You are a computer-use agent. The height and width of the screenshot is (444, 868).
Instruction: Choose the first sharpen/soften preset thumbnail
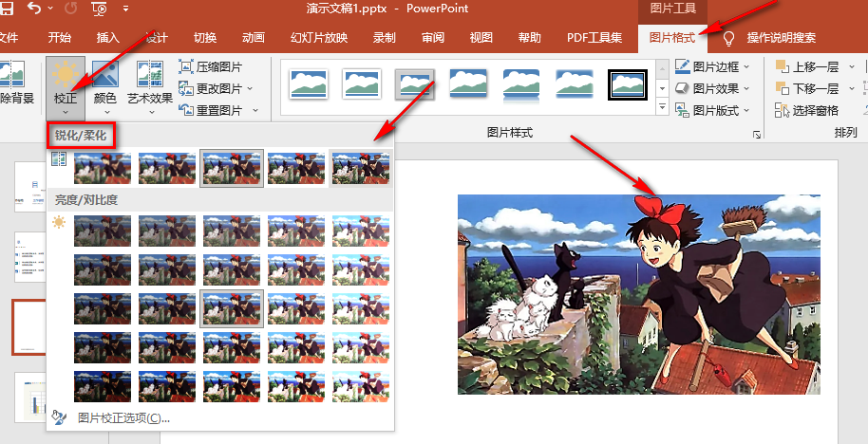click(103, 168)
